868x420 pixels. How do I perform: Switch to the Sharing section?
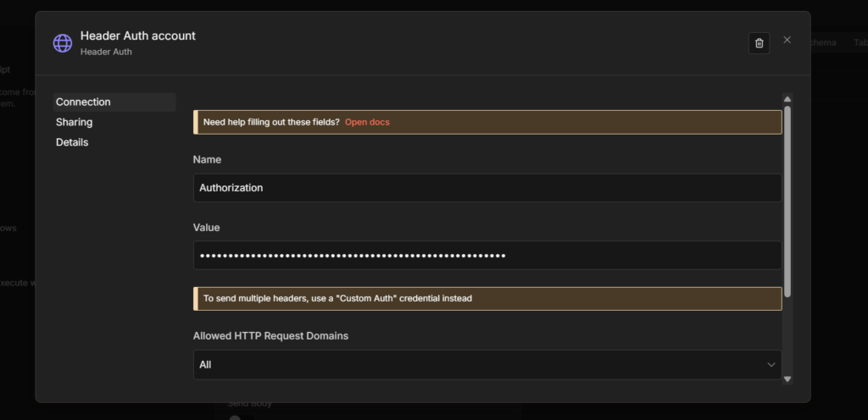pos(75,123)
